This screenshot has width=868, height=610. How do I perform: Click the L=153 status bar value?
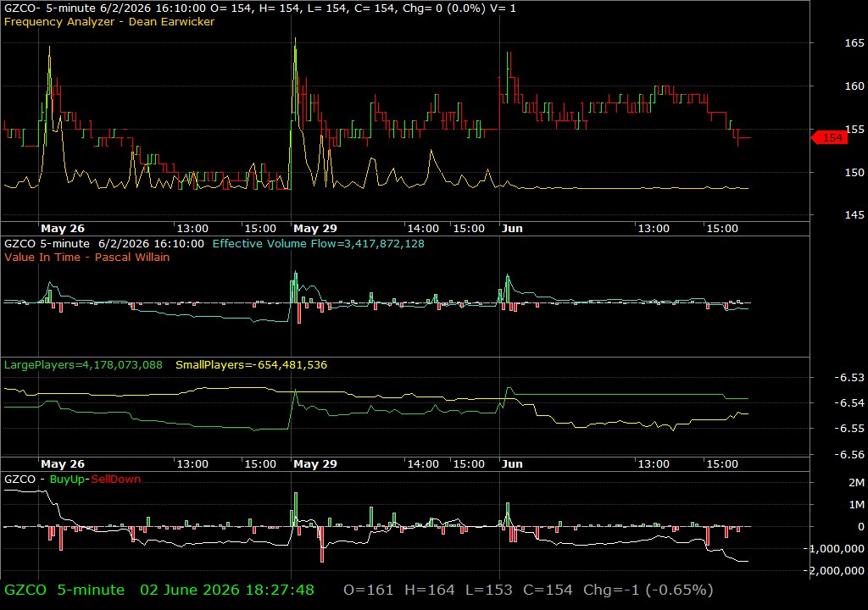tap(489, 590)
